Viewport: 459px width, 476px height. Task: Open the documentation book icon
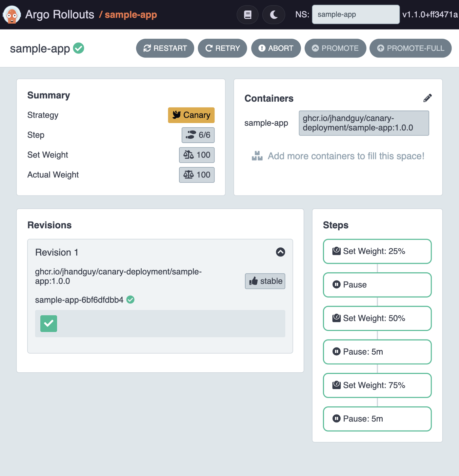(x=248, y=14)
